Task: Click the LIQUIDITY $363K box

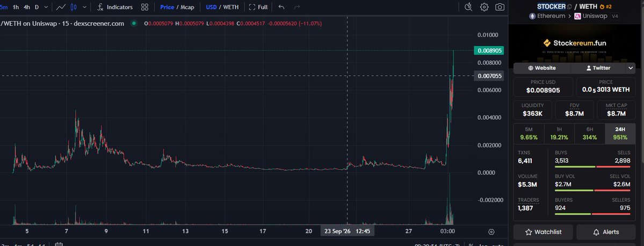Action: [x=532, y=110]
